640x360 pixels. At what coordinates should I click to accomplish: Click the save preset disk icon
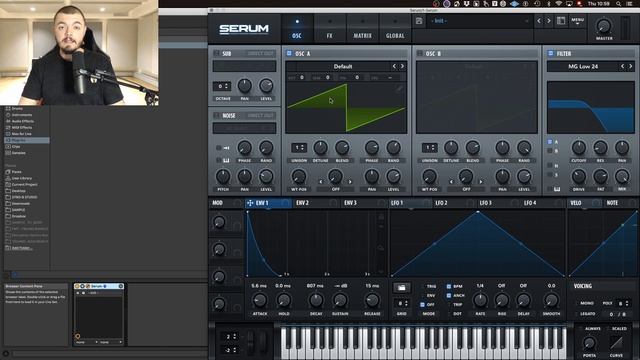pyautogui.click(x=419, y=21)
